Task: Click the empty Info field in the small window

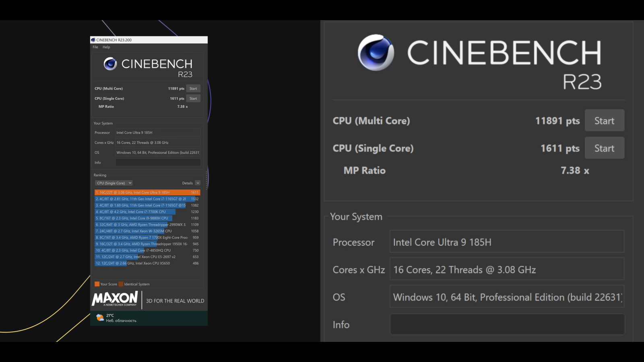Action: coord(158,162)
